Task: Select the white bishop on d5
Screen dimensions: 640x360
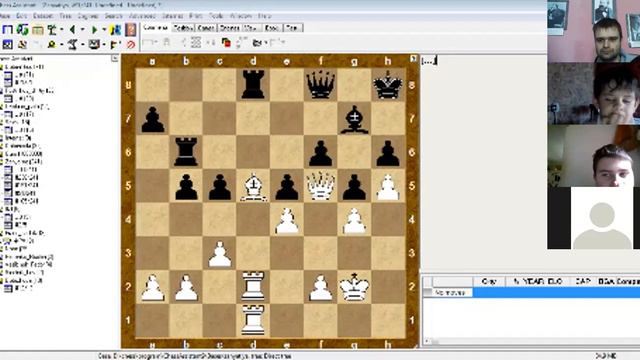Action: coord(253,186)
